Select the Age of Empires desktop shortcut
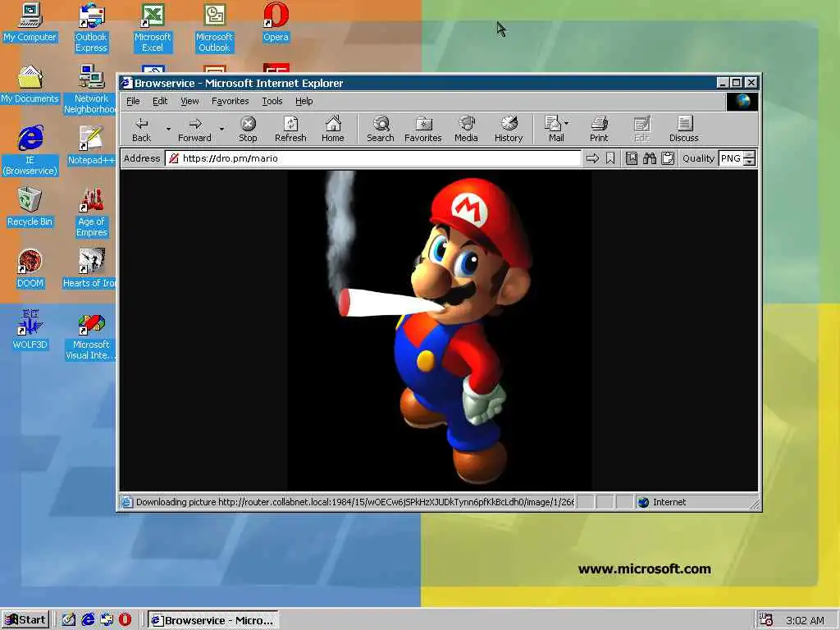 [91, 212]
